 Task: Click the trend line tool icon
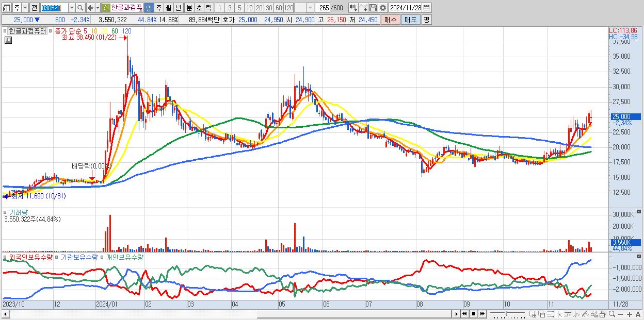(568, 314)
